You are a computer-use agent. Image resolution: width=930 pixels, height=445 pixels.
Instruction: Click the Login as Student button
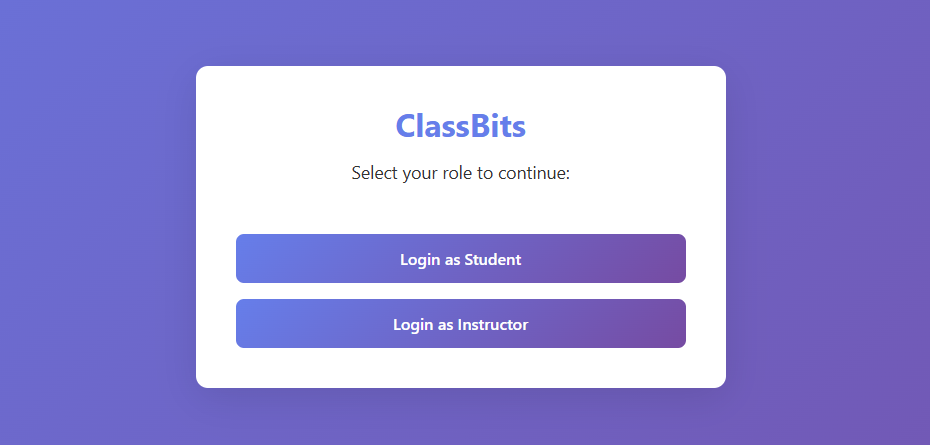coord(460,259)
